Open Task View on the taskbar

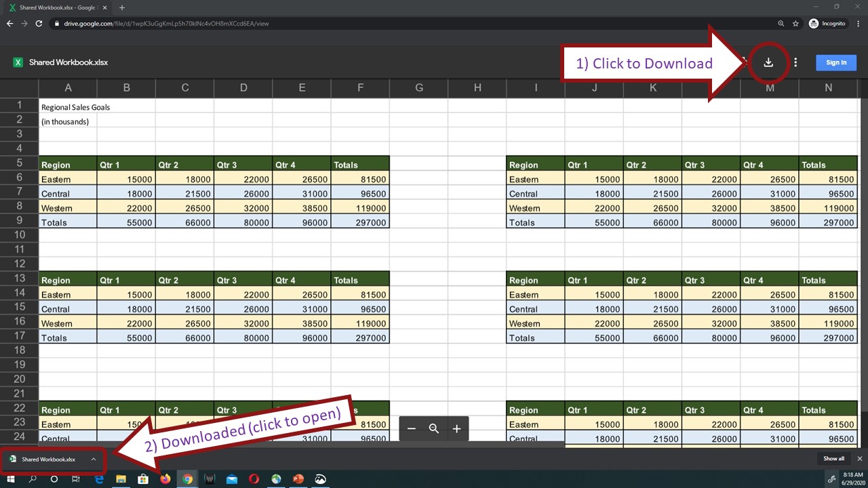76,479
